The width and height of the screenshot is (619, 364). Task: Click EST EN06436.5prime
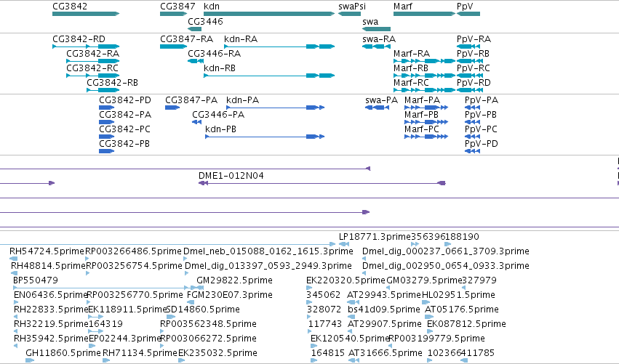click(16, 302)
